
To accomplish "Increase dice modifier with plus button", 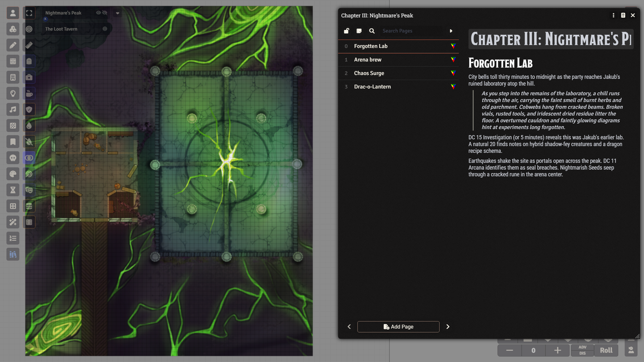I will [557, 350].
